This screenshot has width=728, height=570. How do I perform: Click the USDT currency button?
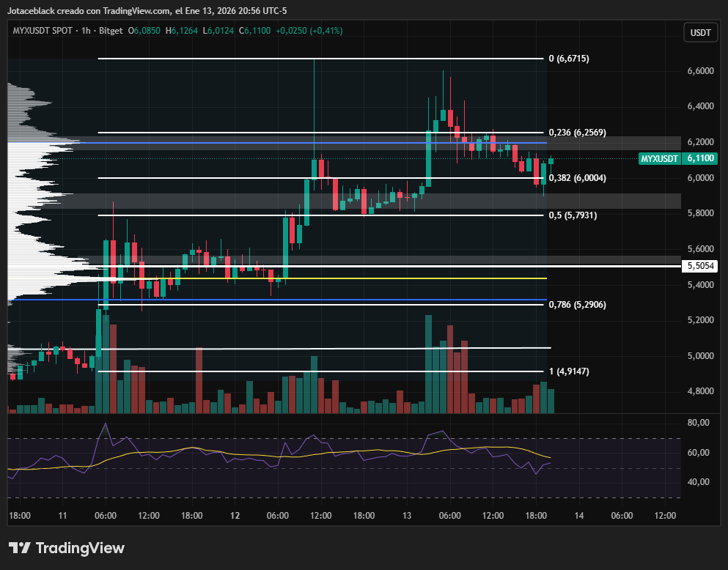[x=700, y=32]
